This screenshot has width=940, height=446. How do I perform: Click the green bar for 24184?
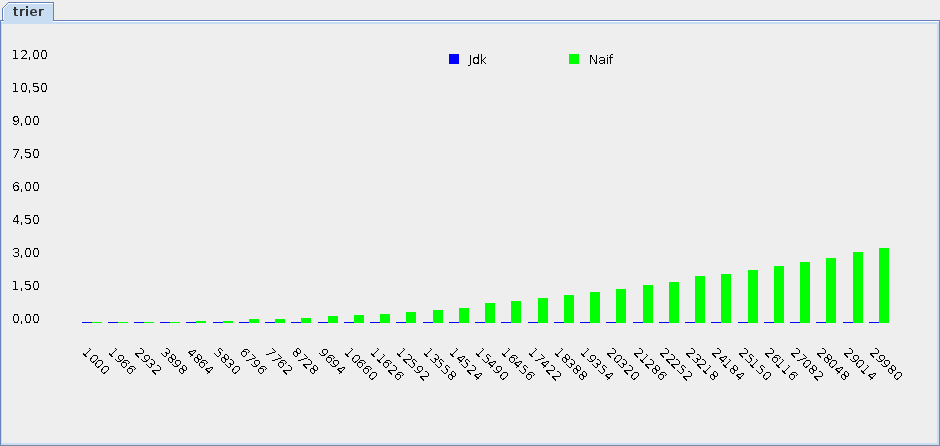[726, 299]
